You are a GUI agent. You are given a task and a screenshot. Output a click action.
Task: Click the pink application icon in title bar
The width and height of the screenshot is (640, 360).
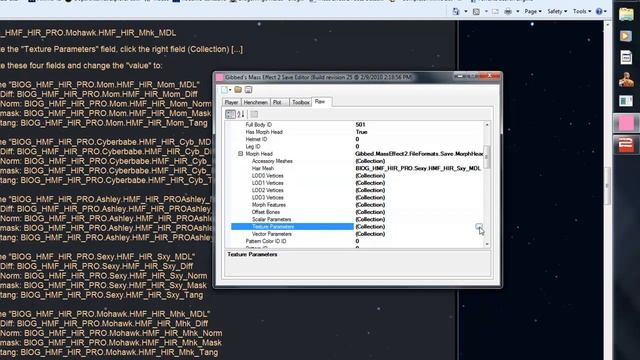click(220, 77)
